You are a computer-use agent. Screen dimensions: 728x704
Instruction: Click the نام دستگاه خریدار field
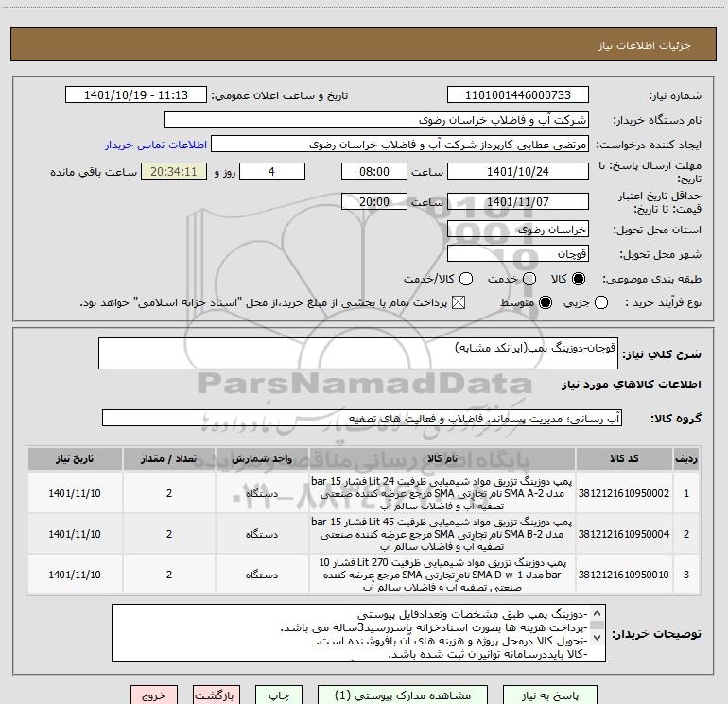point(376,119)
